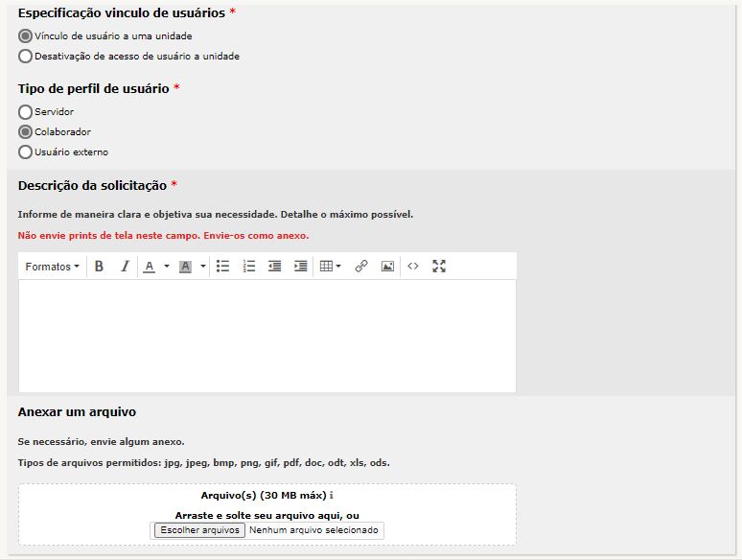Decrease indent of the text
742x560 pixels.
(275, 267)
